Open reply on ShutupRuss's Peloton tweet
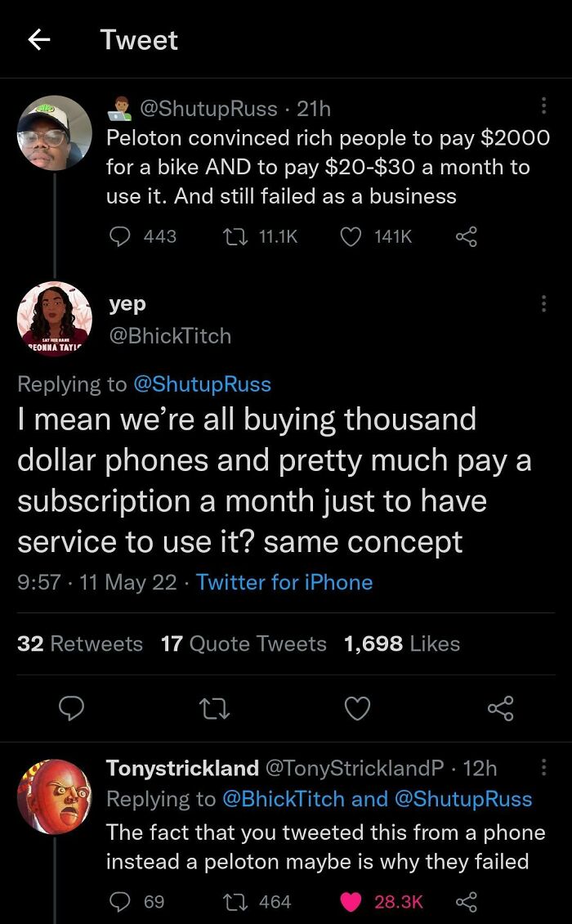The height and width of the screenshot is (924, 572). (120, 236)
